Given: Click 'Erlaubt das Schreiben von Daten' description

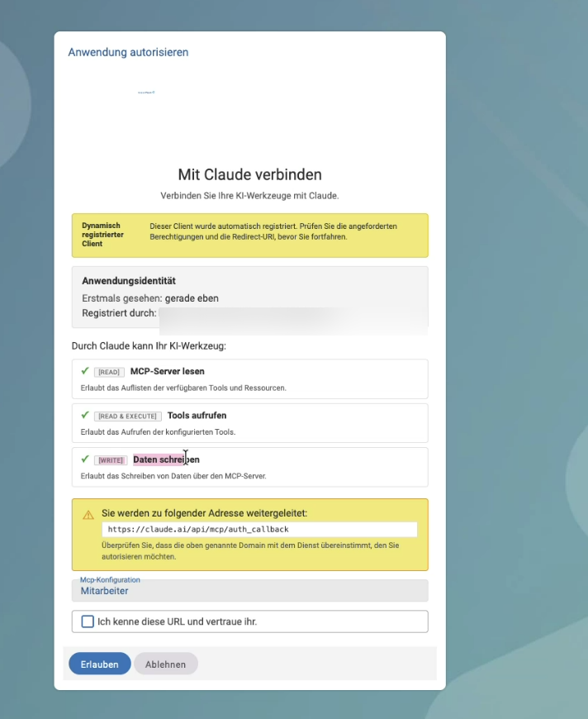Looking at the screenshot, I should (x=173, y=476).
